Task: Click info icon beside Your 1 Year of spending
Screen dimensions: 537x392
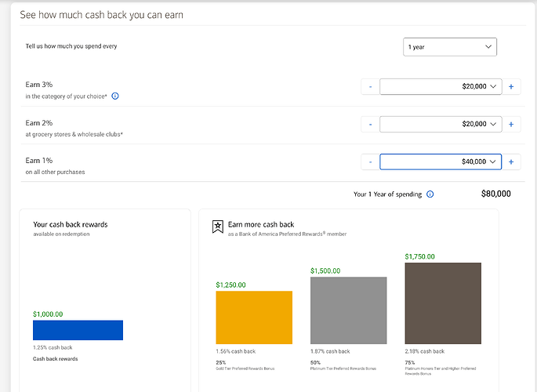Action: coord(430,194)
